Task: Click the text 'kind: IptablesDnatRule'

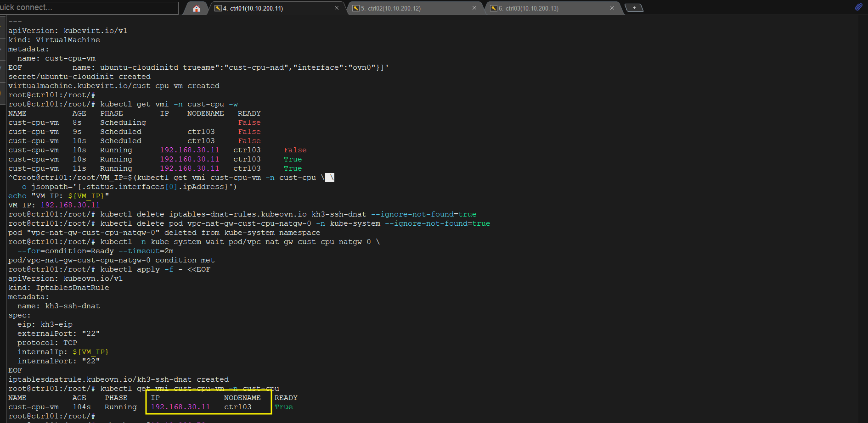Action: tap(59, 288)
